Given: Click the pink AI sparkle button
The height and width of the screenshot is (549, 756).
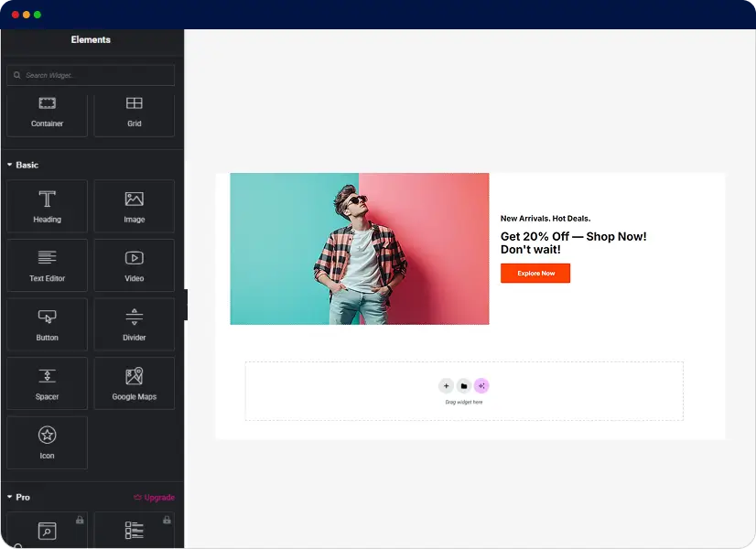Looking at the screenshot, I should pos(481,385).
